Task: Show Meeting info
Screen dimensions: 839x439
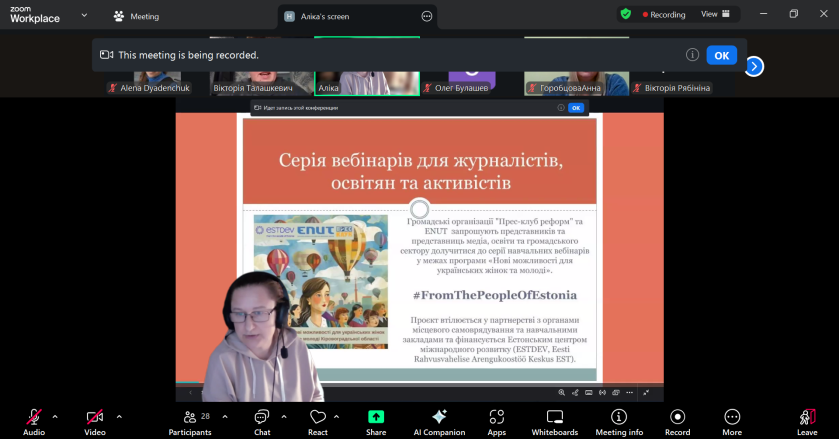Action: (x=619, y=422)
